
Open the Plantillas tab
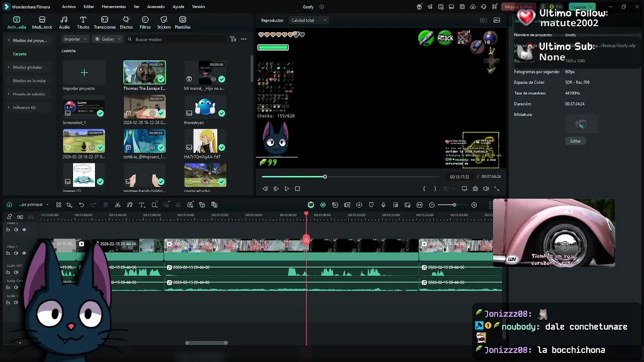(x=182, y=23)
